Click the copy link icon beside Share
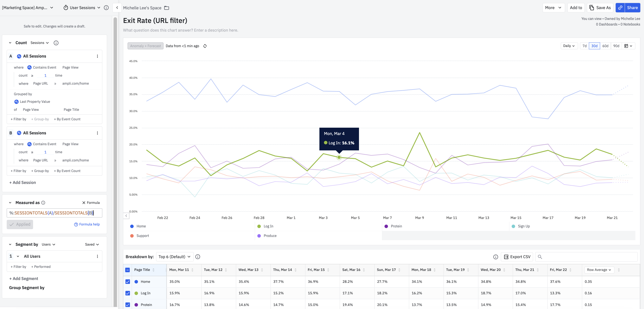This screenshot has width=644, height=309. (x=620, y=8)
